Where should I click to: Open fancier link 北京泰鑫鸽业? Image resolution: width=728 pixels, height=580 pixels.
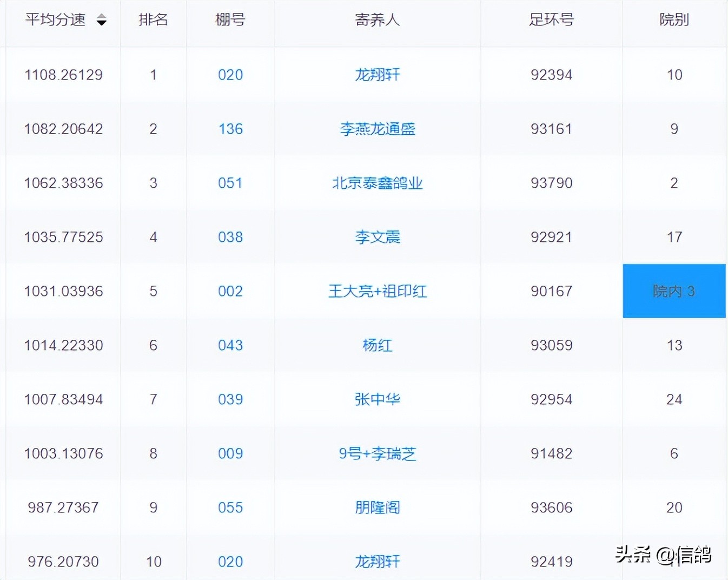pos(377,183)
